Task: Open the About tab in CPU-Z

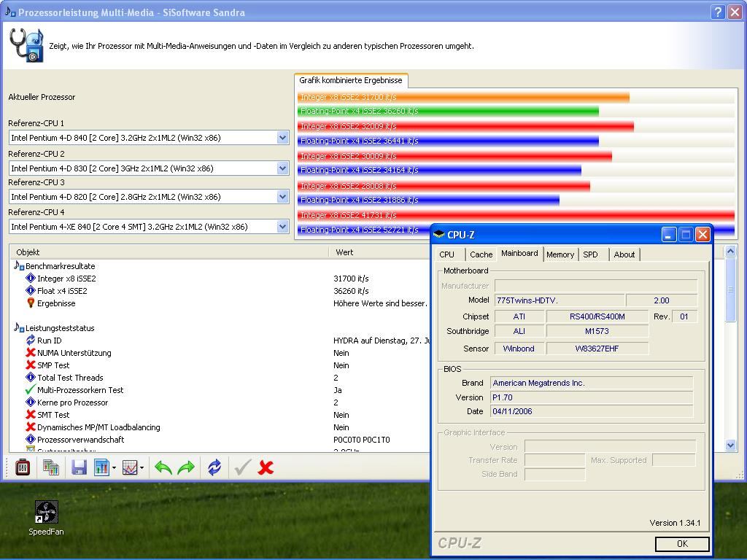Action: 624,254
